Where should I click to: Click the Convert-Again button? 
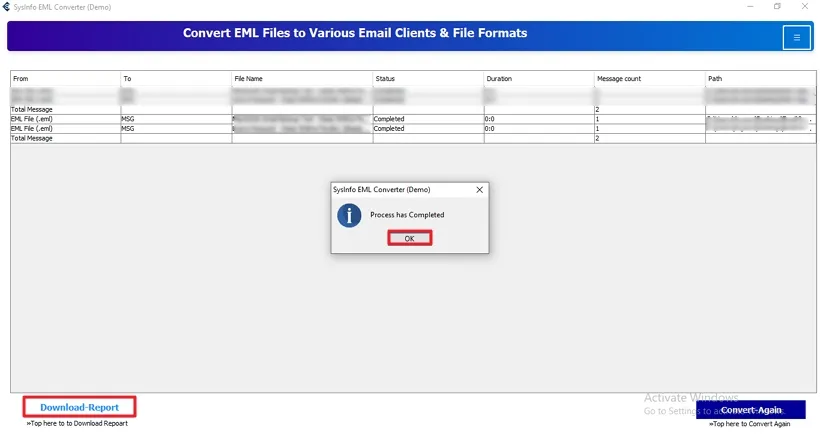click(751, 410)
